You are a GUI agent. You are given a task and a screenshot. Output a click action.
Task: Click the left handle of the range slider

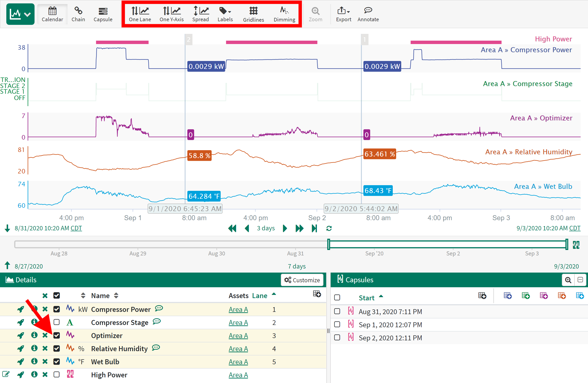(x=329, y=244)
